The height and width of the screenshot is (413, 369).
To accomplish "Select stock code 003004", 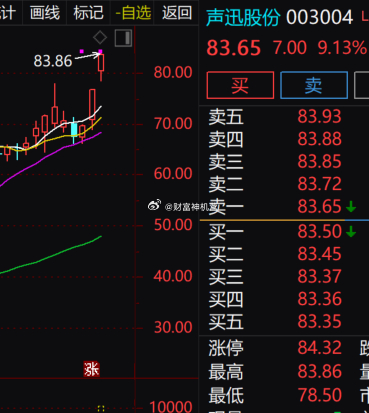I will coord(319,17).
